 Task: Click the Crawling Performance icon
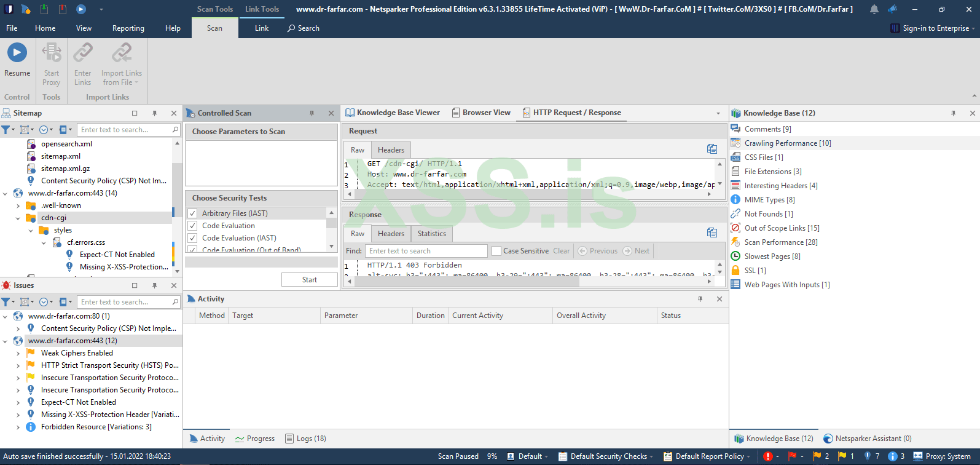(735, 143)
